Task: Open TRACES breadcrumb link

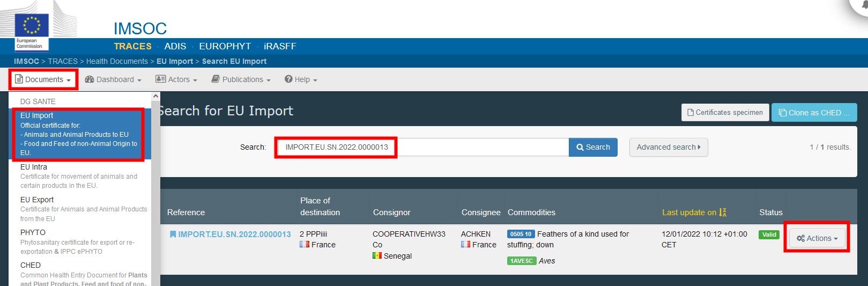Action: [x=63, y=61]
